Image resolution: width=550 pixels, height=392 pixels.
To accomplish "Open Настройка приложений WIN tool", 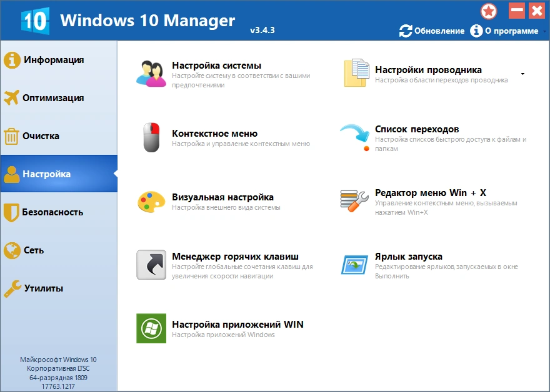I will 237,325.
